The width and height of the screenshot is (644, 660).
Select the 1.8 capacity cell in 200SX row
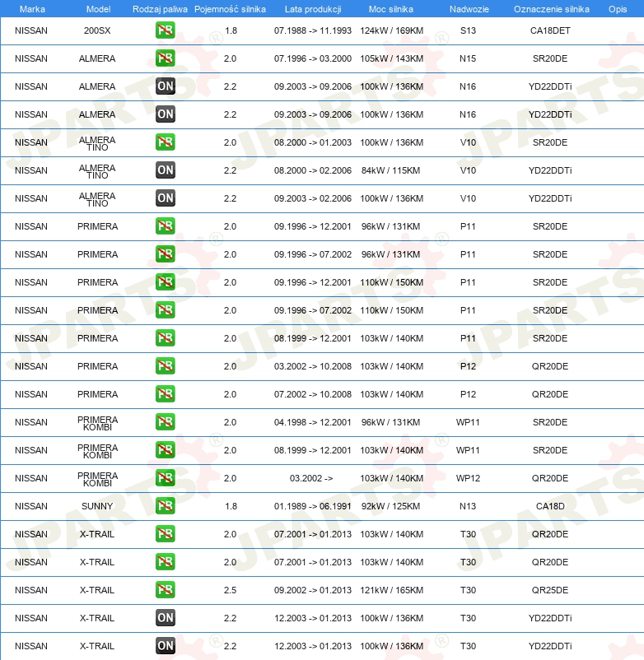click(231, 30)
